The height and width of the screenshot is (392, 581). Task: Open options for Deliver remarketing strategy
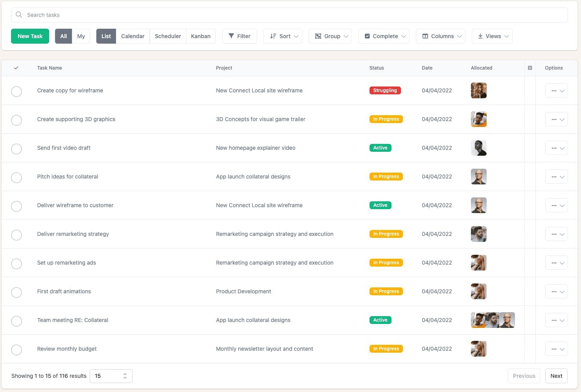click(x=557, y=234)
